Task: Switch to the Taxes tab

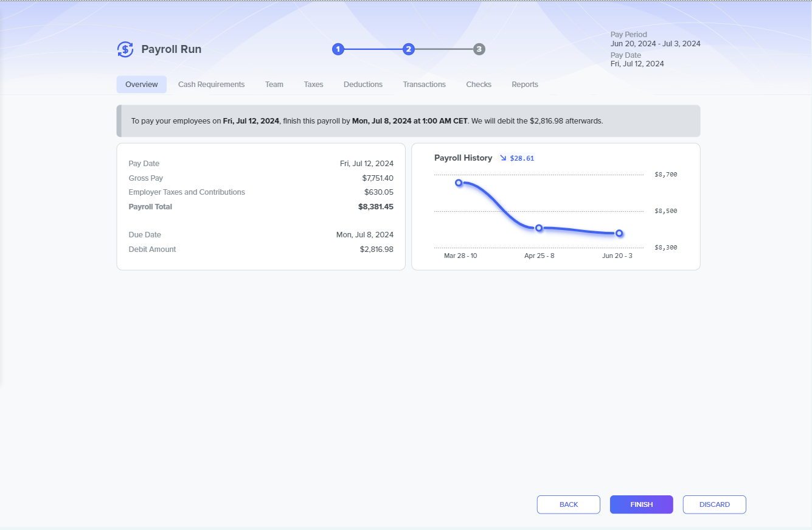Action: pyautogui.click(x=313, y=85)
